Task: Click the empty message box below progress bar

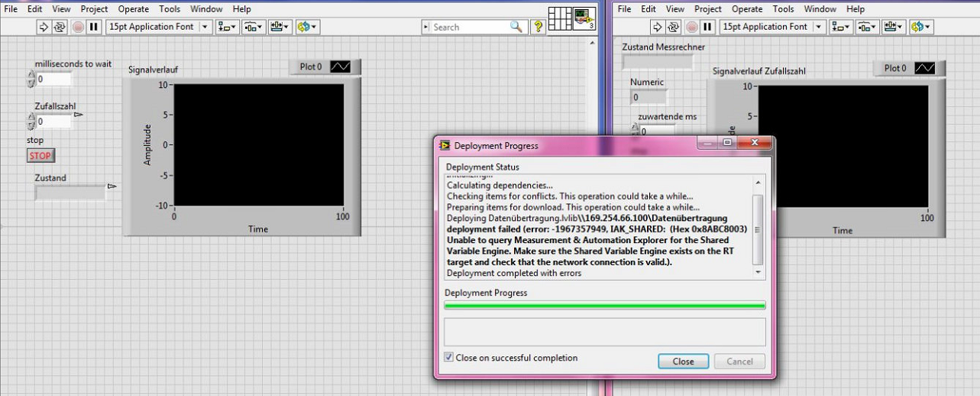Action: click(x=605, y=332)
